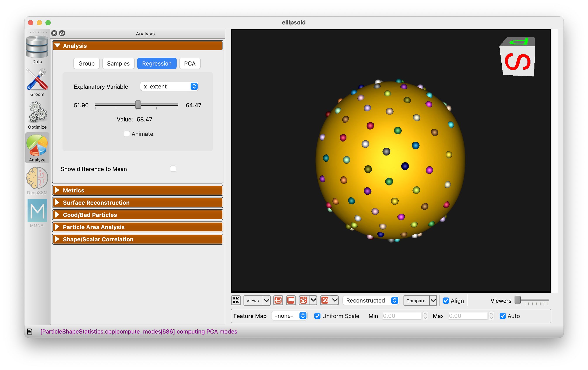Minimize the ellipsoid window
Screen dimensions: 588x370
[39, 22]
